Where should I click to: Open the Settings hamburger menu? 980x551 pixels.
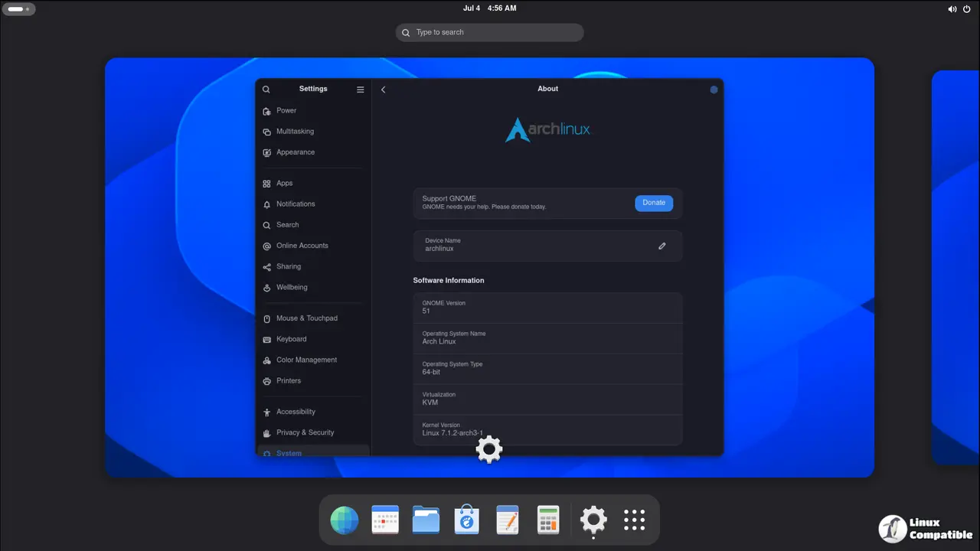(x=361, y=90)
